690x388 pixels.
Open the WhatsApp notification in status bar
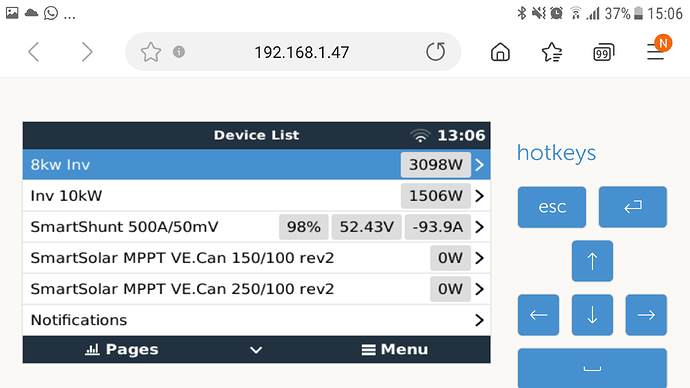[x=51, y=13]
